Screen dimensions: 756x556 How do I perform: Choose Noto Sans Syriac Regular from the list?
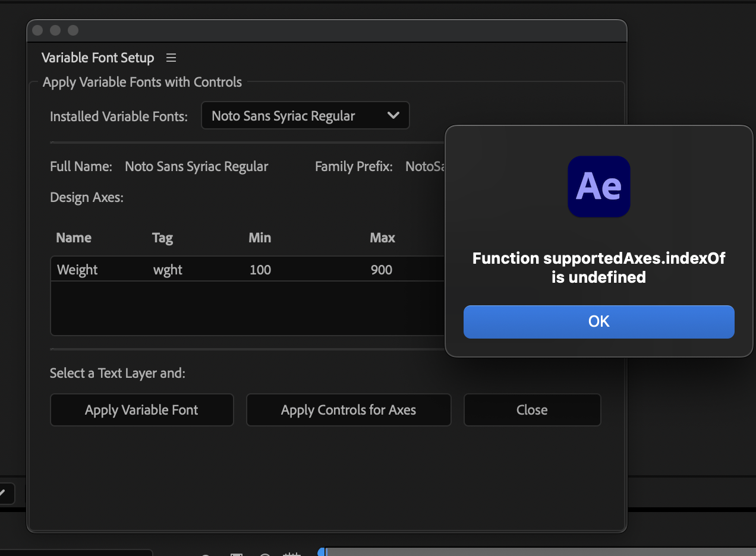282,116
